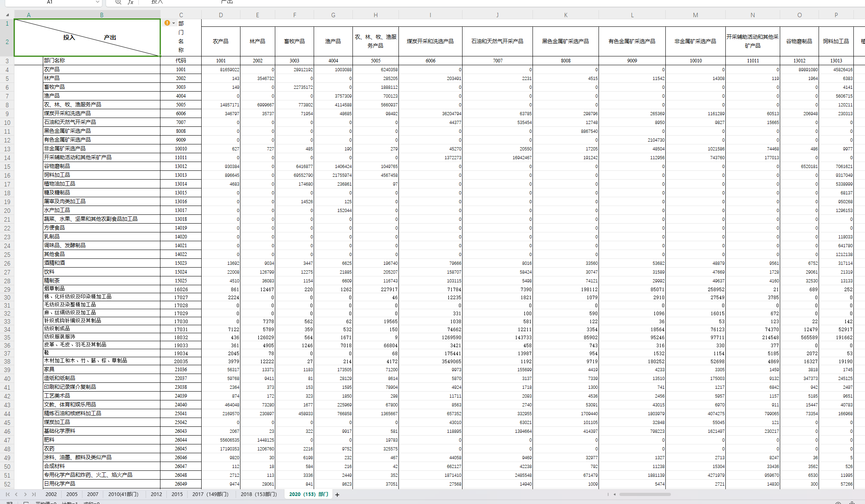Image resolution: width=865 pixels, height=504 pixels.
Task: Jump to first sheet tab arrow
Action: coord(8,494)
